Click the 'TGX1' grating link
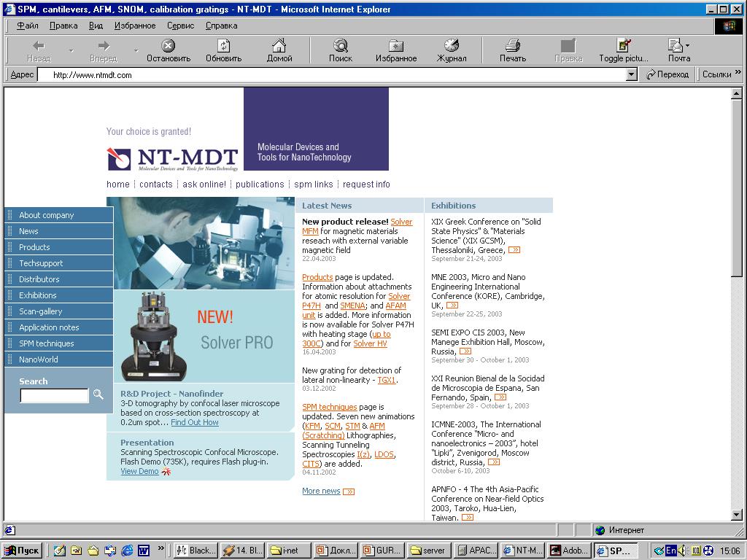The height and width of the screenshot is (560, 747). (387, 380)
